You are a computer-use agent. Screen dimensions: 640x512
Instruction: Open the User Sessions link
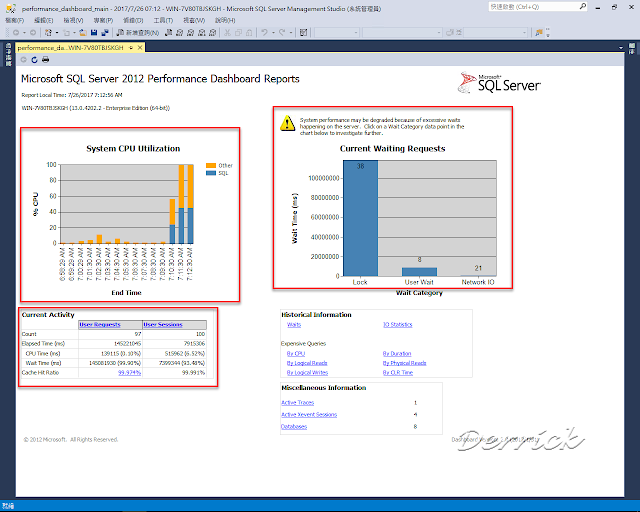coord(163,325)
